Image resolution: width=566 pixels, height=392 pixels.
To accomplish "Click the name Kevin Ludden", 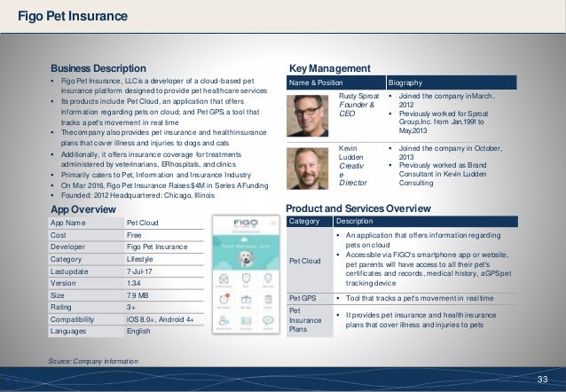I will pyautogui.click(x=350, y=153).
